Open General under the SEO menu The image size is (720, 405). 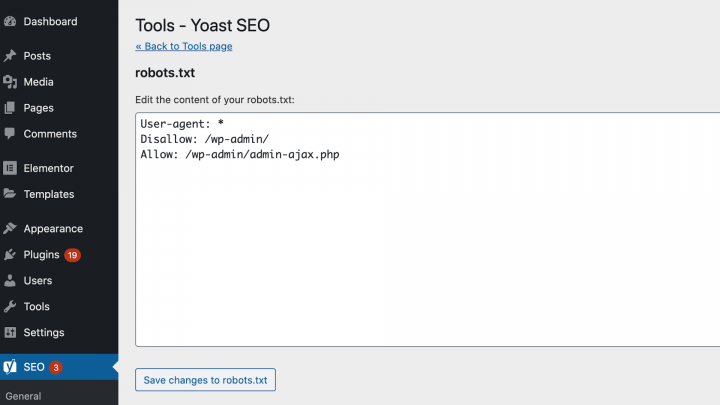point(23,397)
